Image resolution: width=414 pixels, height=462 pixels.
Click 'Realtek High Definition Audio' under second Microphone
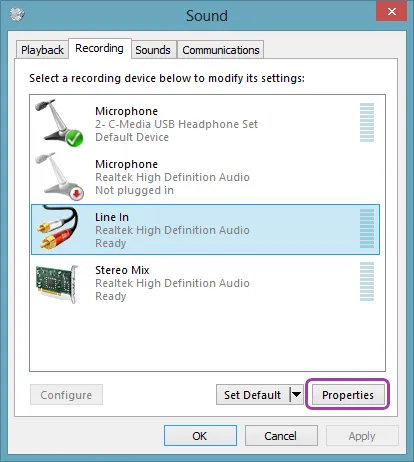click(172, 177)
